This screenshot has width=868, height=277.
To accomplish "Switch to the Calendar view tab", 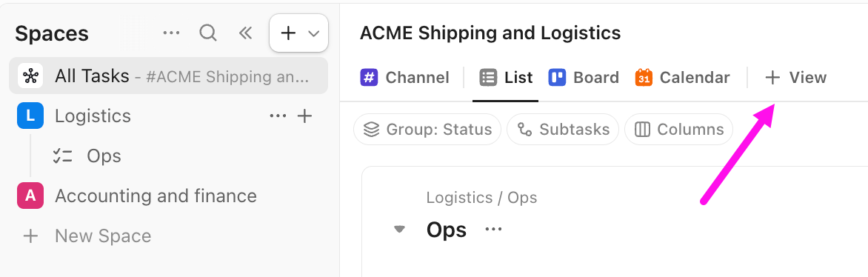I will coord(683,77).
